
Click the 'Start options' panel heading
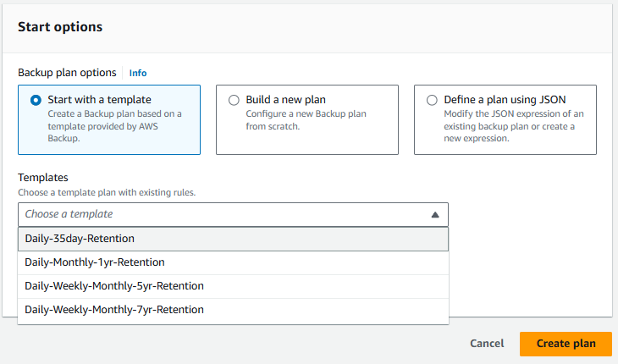[x=60, y=27]
